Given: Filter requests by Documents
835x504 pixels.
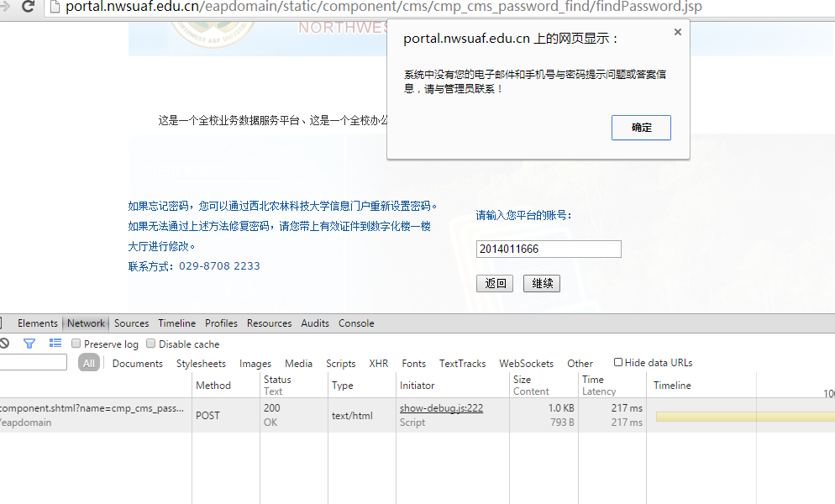Looking at the screenshot, I should [x=138, y=364].
